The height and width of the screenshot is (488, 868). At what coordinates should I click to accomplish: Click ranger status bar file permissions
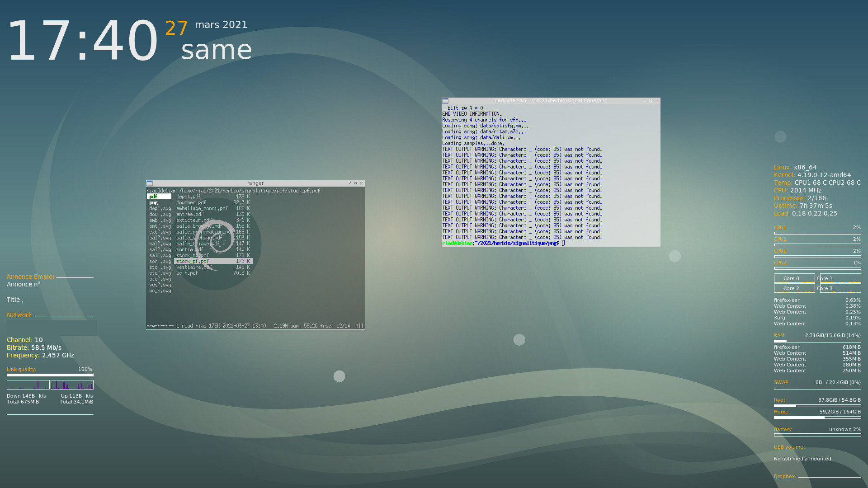click(x=160, y=326)
